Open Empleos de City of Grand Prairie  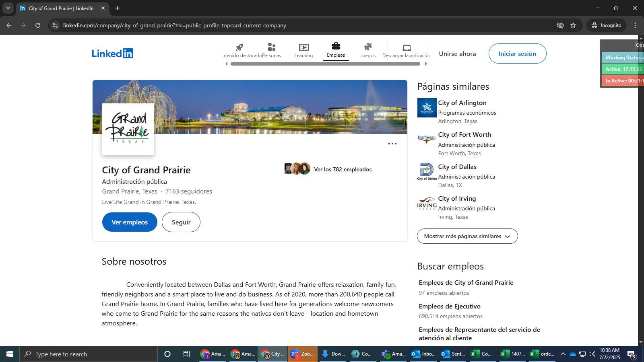[x=466, y=282]
